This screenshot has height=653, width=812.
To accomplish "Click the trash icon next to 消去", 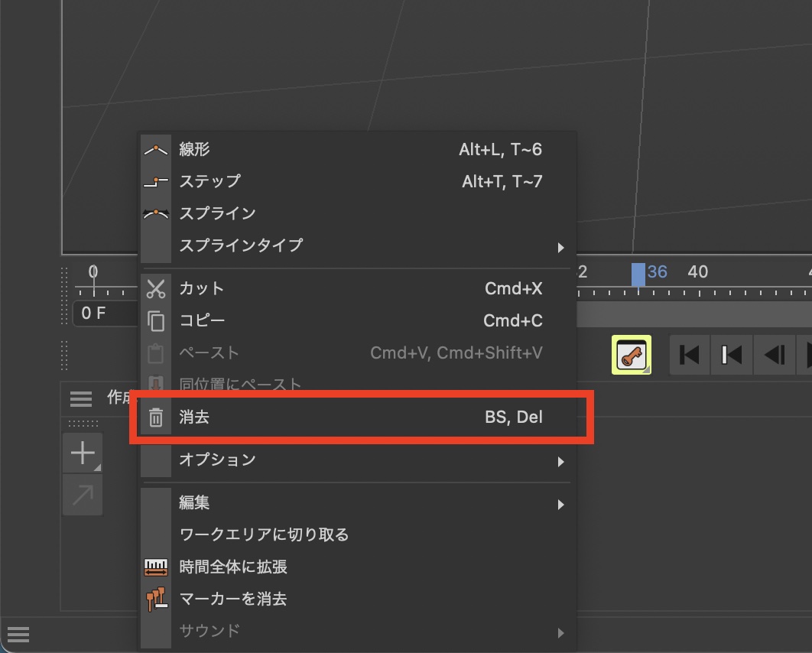I will click(156, 417).
